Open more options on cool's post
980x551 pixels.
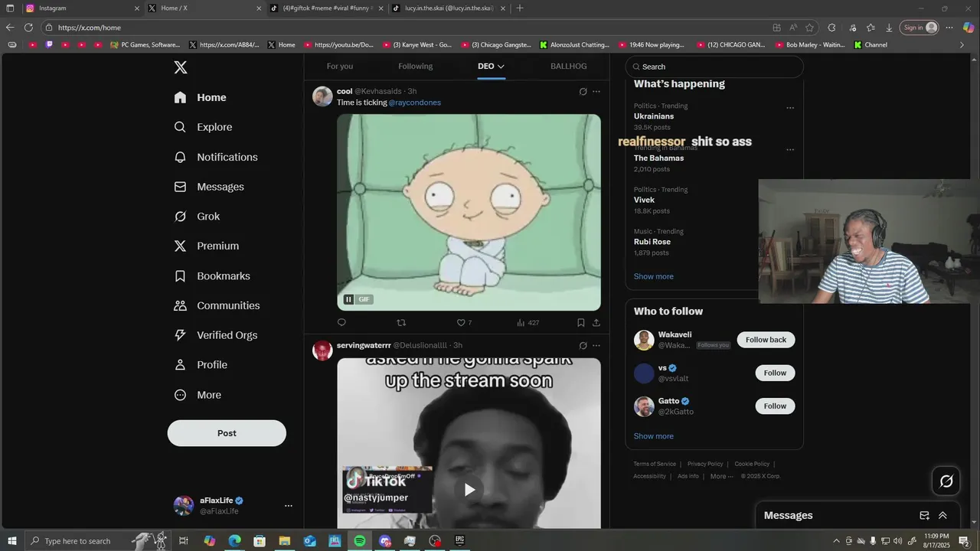596,92
